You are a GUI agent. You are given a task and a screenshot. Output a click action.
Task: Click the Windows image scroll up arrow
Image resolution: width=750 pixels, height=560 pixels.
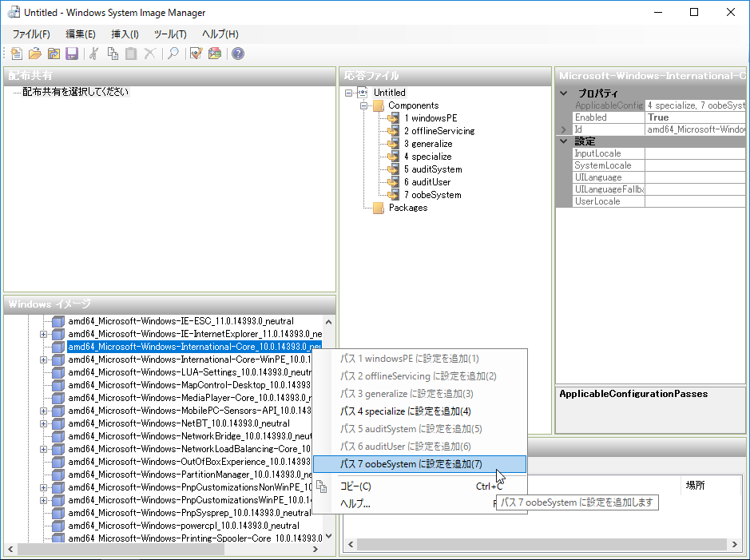tap(328, 322)
